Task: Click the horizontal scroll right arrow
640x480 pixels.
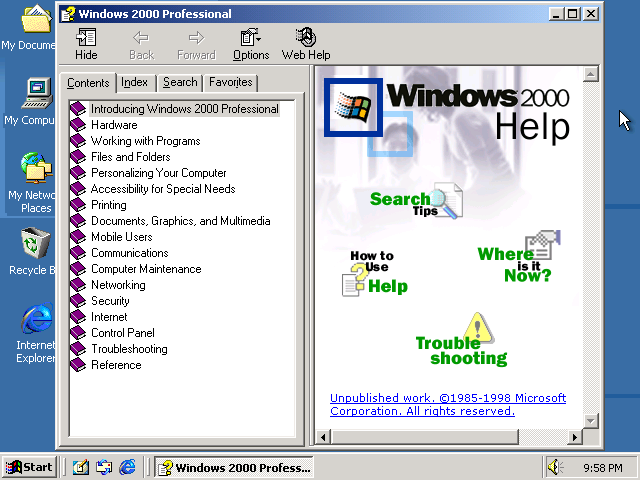Action: tap(575, 437)
